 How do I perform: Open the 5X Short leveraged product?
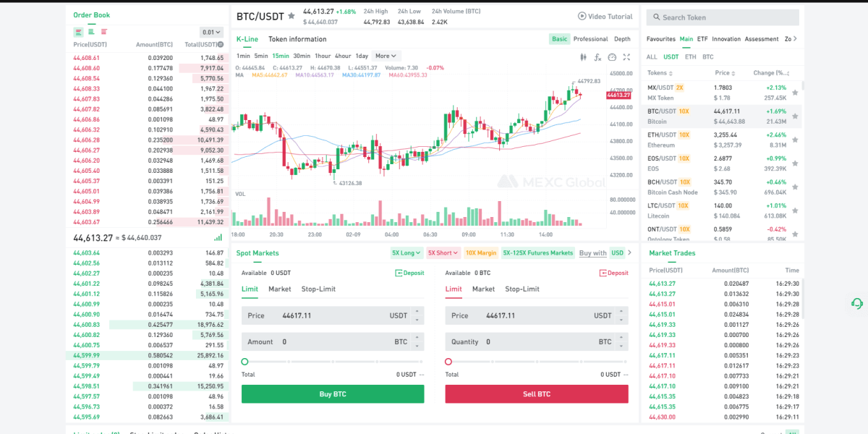point(443,252)
